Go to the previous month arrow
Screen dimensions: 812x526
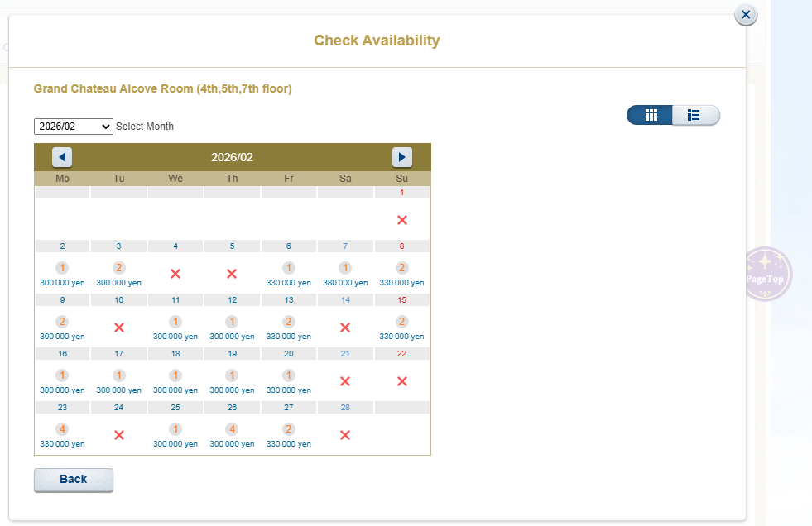62,157
